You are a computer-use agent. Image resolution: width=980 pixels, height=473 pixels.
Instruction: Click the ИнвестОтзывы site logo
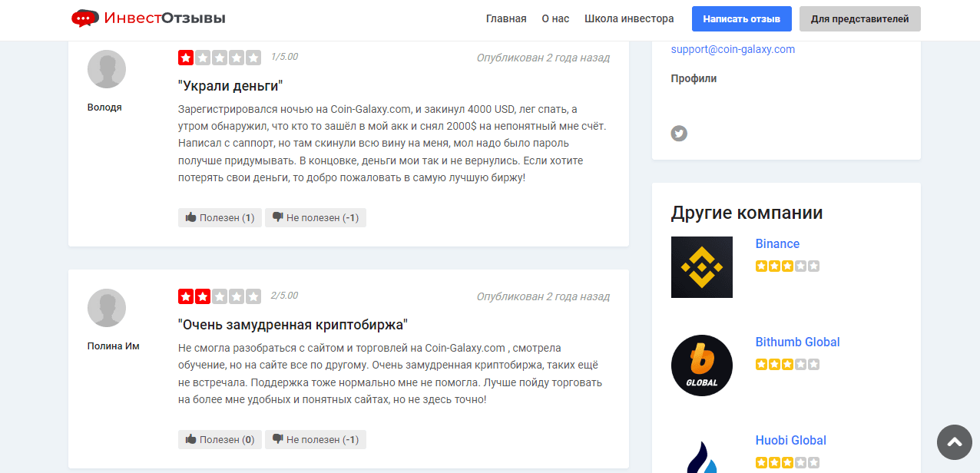click(x=148, y=18)
